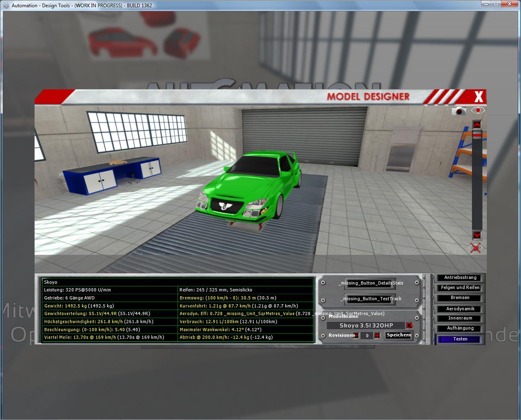Click the _missing_Button_TestTrack button
The image size is (521, 420).
370,299
